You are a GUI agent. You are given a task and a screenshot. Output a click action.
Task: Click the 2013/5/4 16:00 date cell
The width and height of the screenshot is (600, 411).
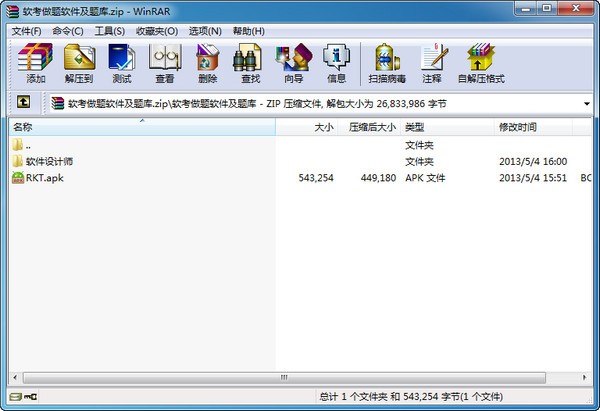[533, 161]
